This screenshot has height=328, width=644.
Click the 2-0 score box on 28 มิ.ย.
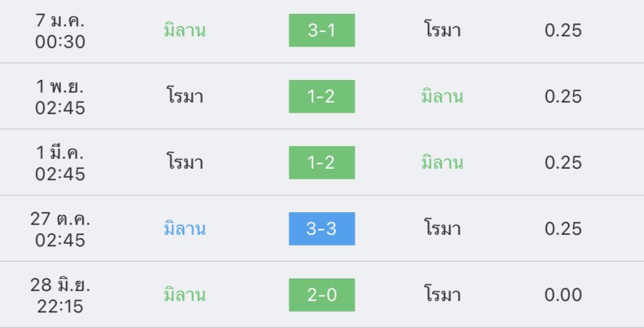pyautogui.click(x=321, y=295)
